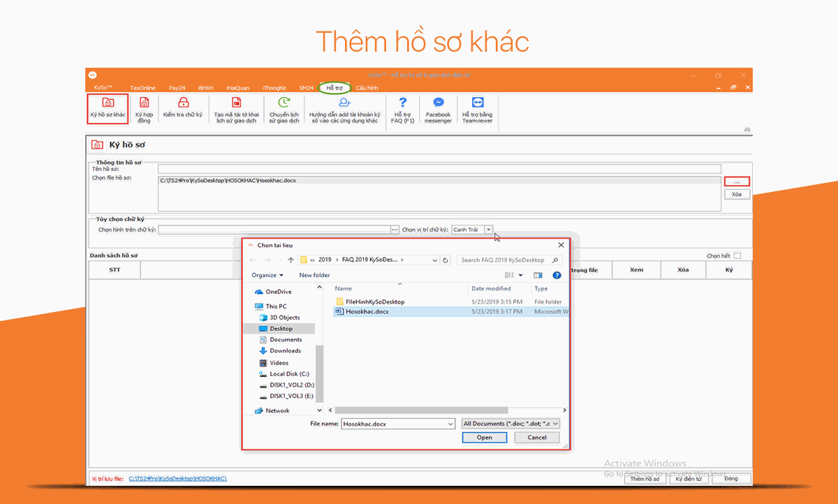Click 'Chuyển lịch sử giao dịch' icon

284,103
